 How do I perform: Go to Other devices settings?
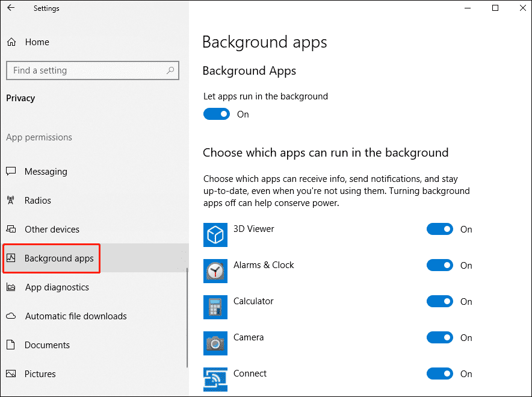tap(94, 229)
